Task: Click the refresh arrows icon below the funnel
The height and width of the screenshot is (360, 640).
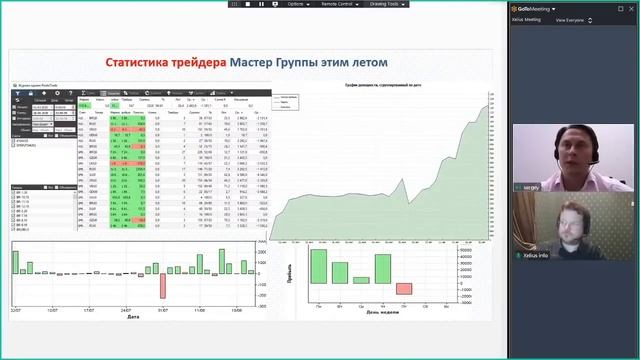Action: pyautogui.click(x=18, y=100)
